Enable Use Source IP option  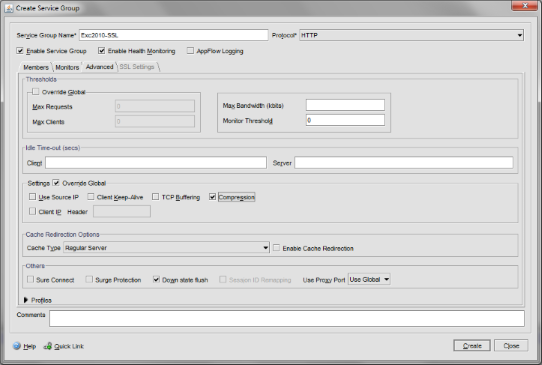coord(32,197)
